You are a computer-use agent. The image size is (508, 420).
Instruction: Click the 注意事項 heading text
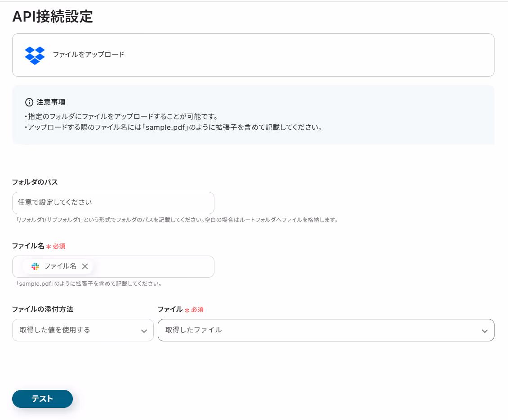pos(51,102)
